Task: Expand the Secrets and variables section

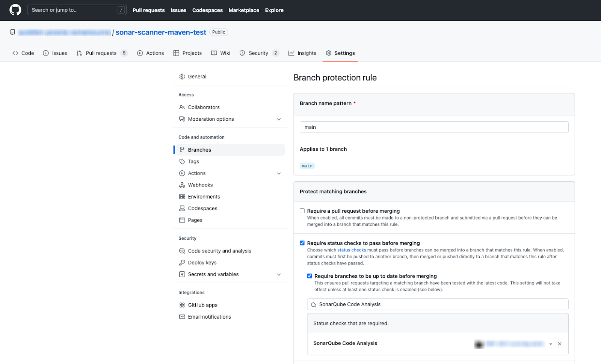Action: click(279, 274)
